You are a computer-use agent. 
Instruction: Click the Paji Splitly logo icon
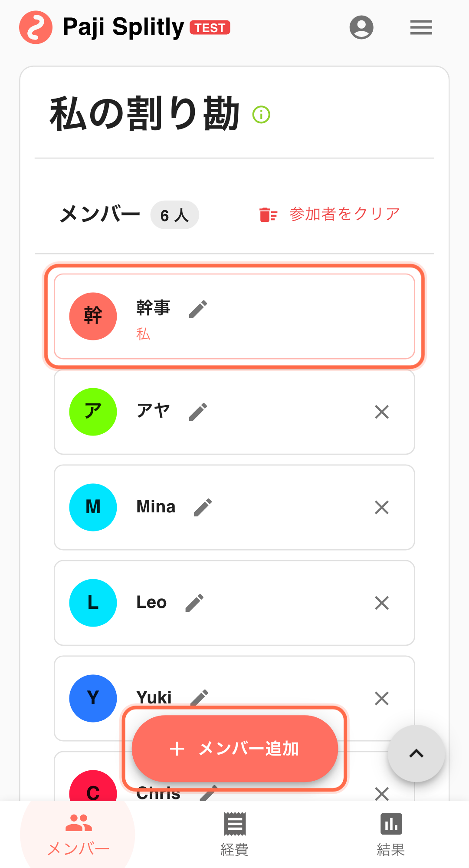pos(36,27)
